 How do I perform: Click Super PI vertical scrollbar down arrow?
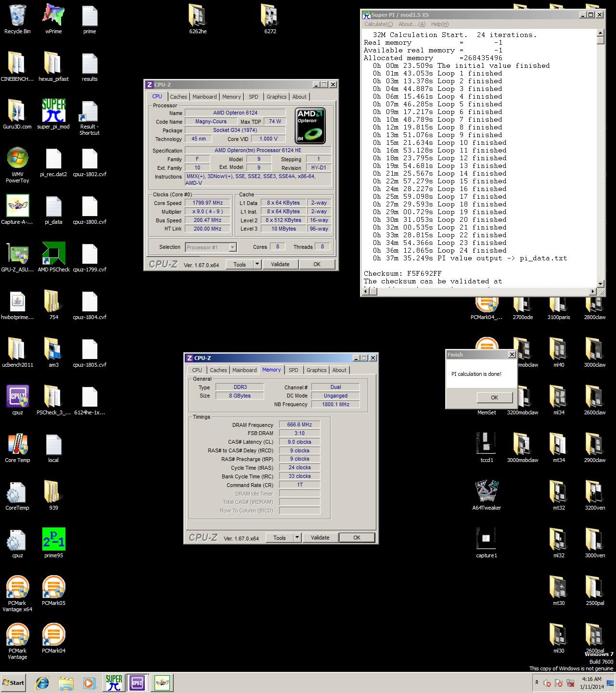601,283
